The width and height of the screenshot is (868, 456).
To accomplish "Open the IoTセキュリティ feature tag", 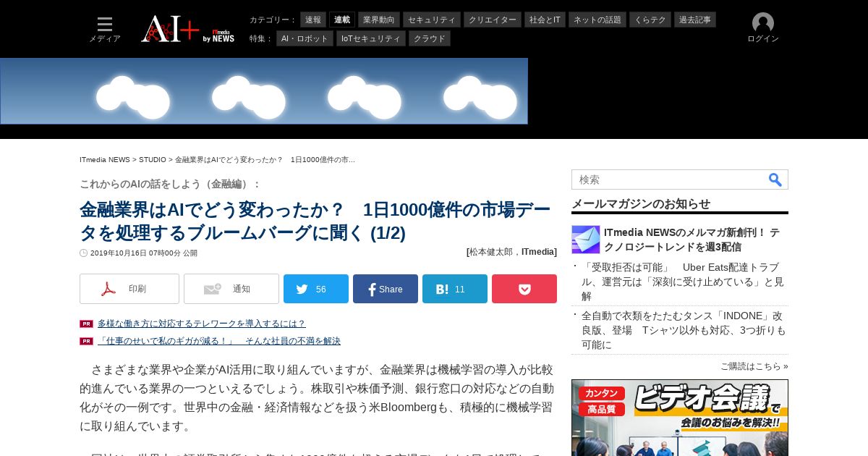I will (371, 38).
